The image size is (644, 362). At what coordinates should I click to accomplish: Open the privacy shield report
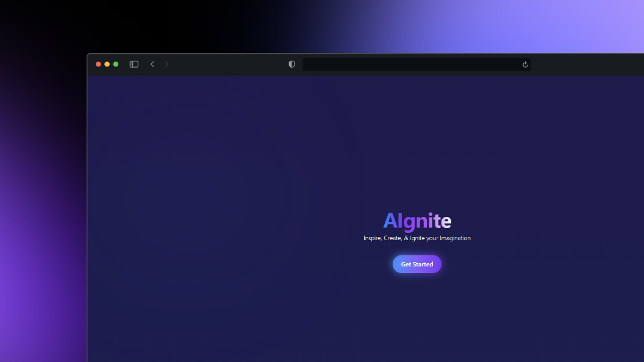[292, 64]
